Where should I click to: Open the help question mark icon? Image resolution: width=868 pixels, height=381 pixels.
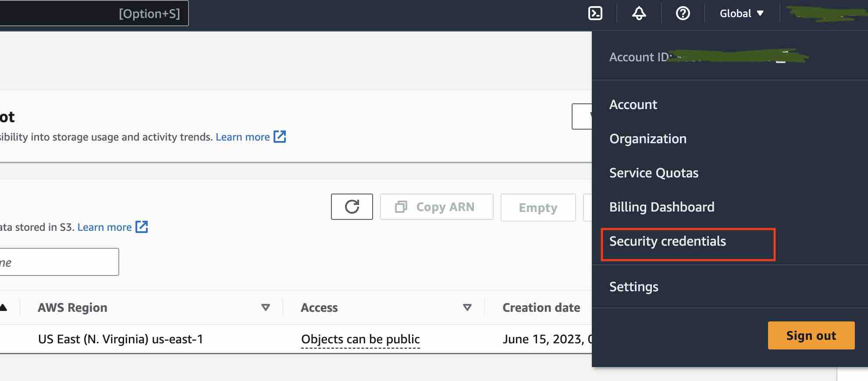683,14
